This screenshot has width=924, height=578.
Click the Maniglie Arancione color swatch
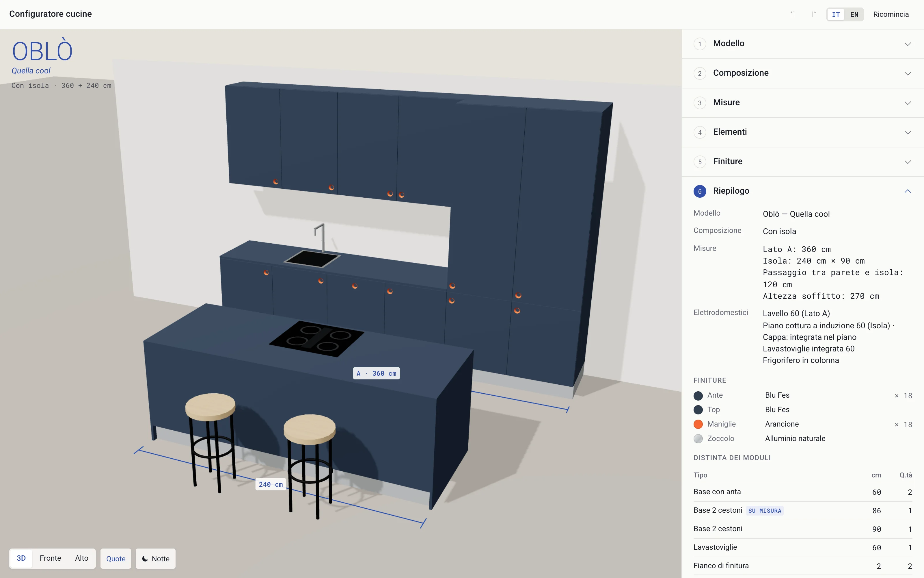click(698, 424)
